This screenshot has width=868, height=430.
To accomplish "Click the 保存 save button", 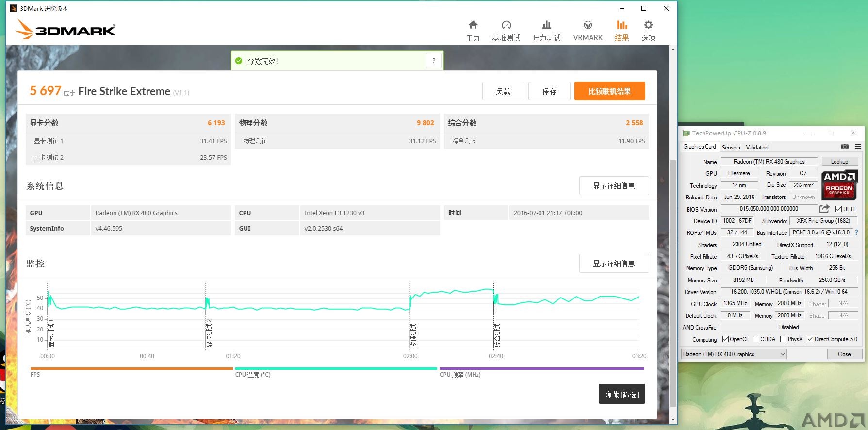I will (x=549, y=91).
